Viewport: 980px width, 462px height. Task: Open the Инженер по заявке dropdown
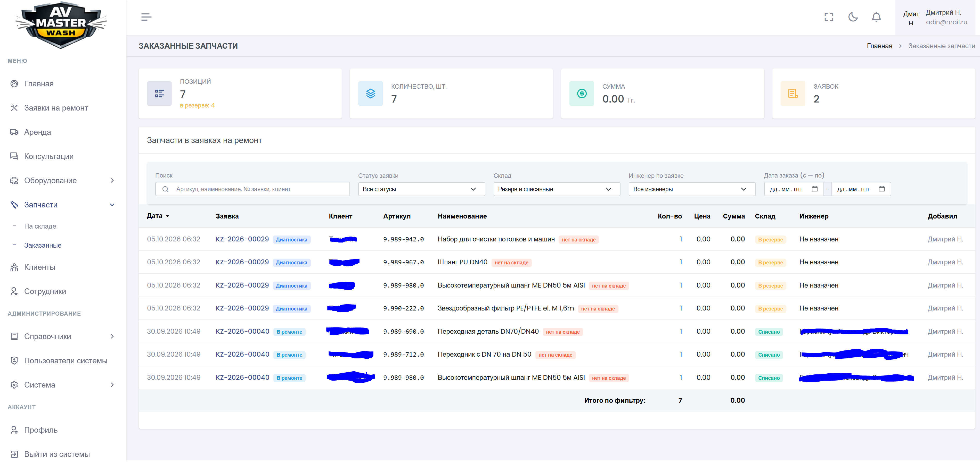(x=692, y=189)
